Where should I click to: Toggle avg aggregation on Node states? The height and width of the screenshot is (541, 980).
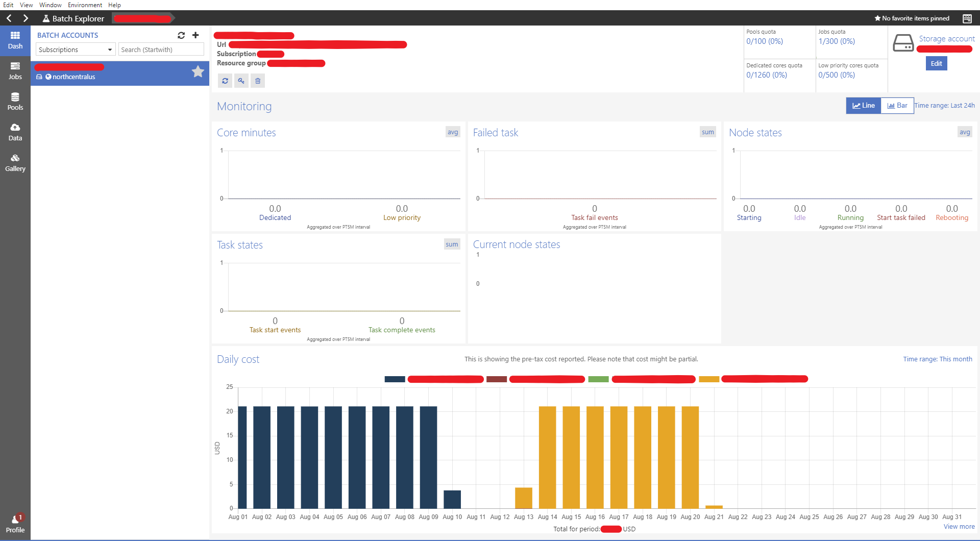[965, 132]
